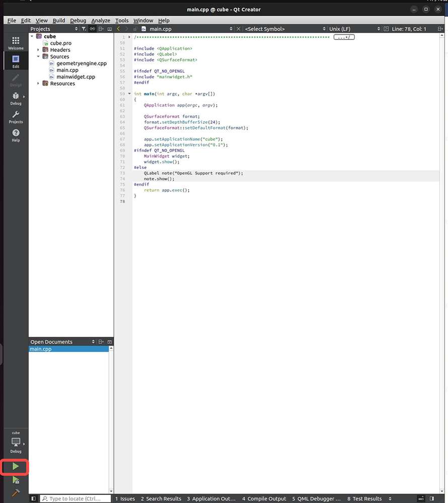Open Projects mode with the wrench icon

click(16, 117)
